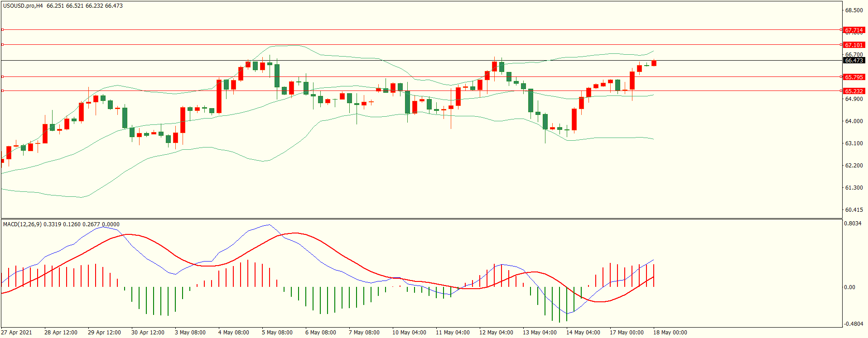
Task: Click the 6 May 08:00 time label
Action: tap(321, 333)
